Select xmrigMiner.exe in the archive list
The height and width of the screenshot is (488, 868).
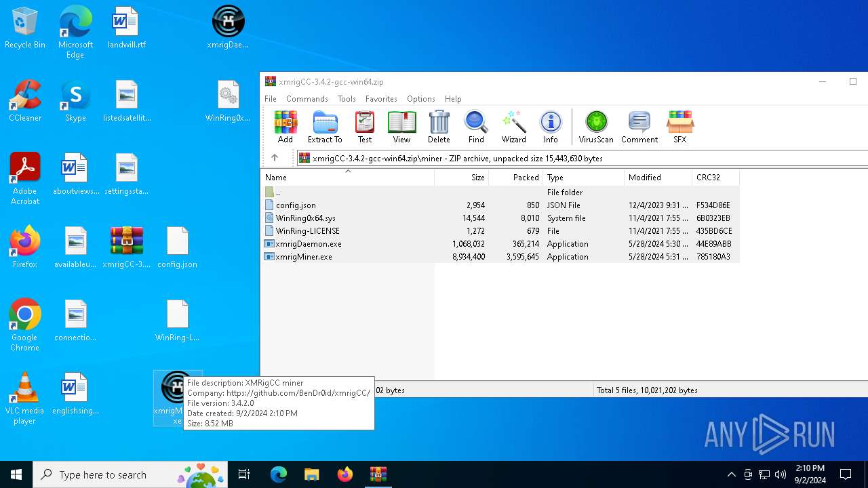pos(500,257)
